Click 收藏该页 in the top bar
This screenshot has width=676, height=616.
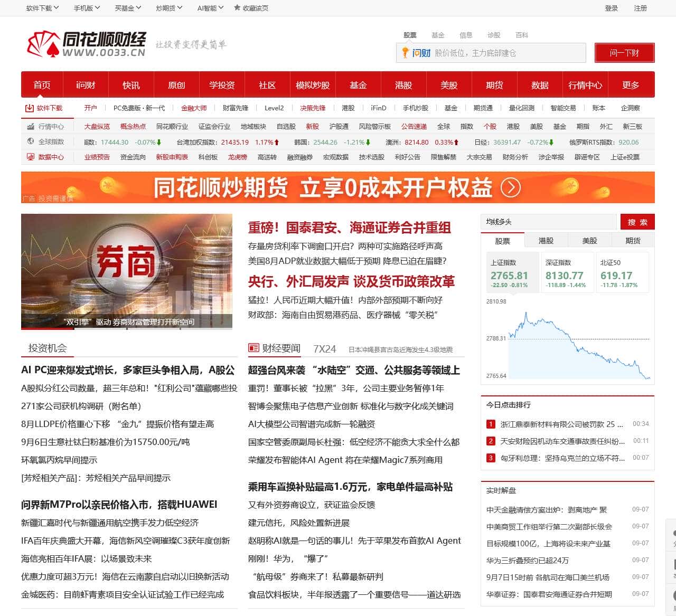pos(256,8)
